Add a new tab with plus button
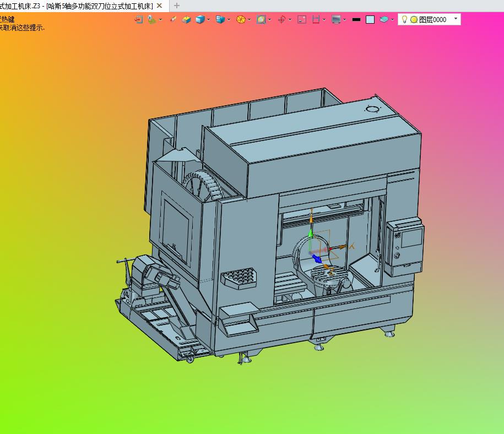504x434 pixels. point(176,6)
